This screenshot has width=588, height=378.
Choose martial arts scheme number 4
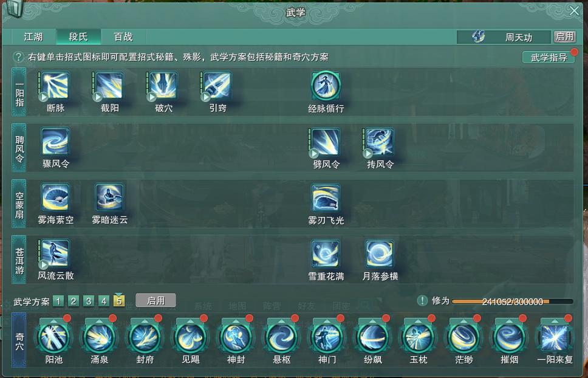point(104,301)
